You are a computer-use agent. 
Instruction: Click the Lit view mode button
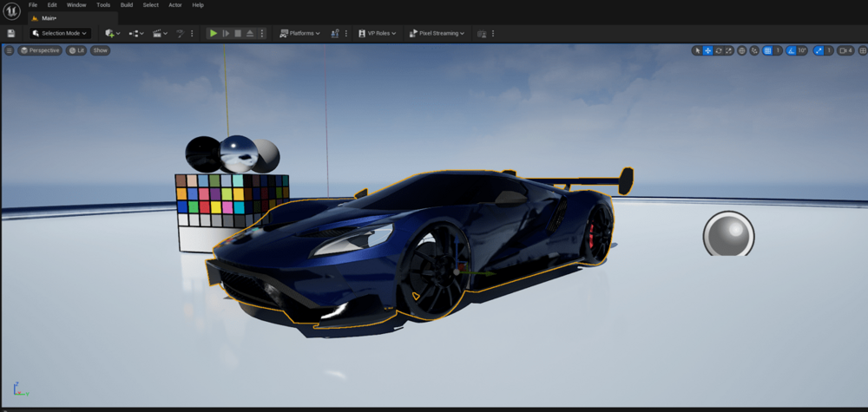click(77, 50)
